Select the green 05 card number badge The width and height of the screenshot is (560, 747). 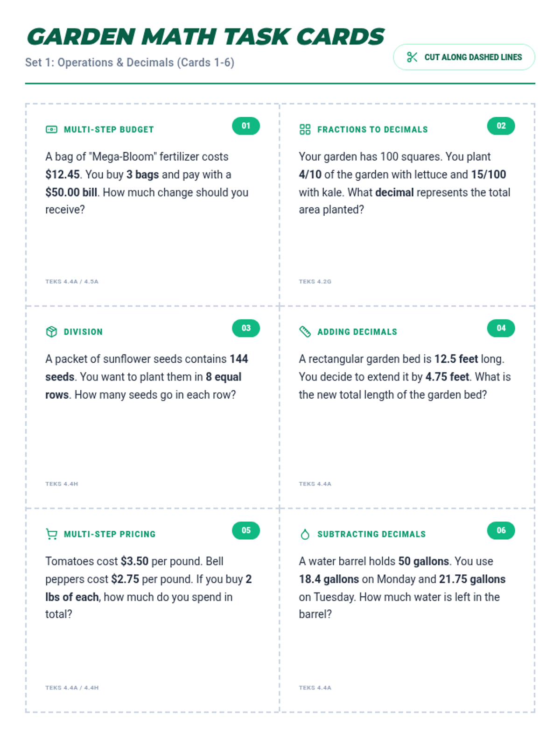246,530
